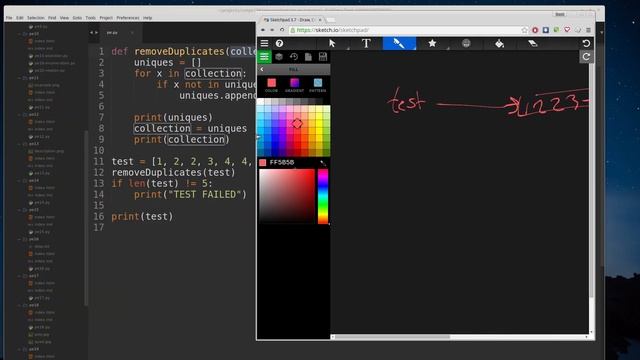The height and width of the screenshot is (360, 640).
Task: Switch to the Pattern fill type
Action: [318, 85]
